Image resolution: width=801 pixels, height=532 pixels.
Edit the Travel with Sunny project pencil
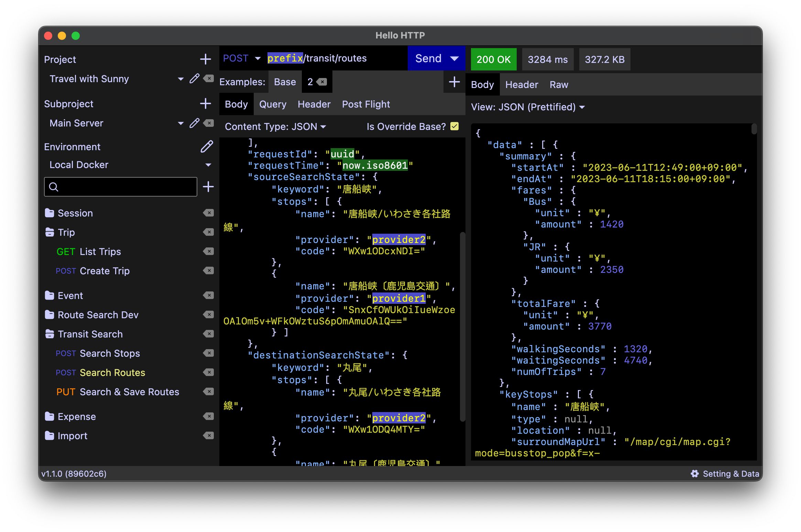[194, 79]
